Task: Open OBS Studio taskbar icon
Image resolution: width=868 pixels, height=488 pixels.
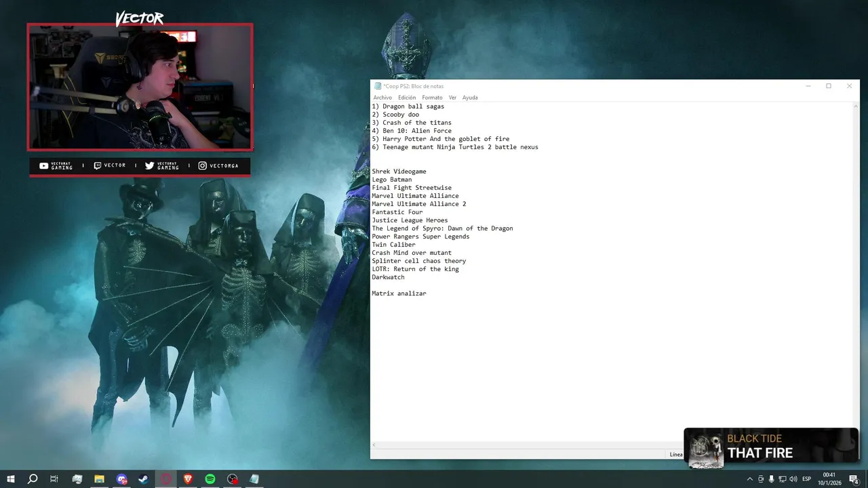Action: (x=233, y=479)
